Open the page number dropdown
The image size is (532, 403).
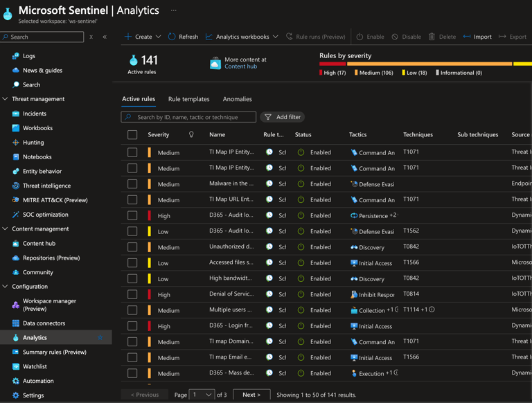tap(202, 395)
